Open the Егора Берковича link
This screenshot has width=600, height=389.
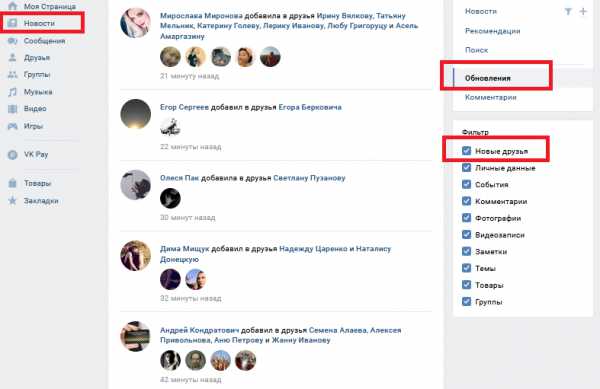point(310,107)
